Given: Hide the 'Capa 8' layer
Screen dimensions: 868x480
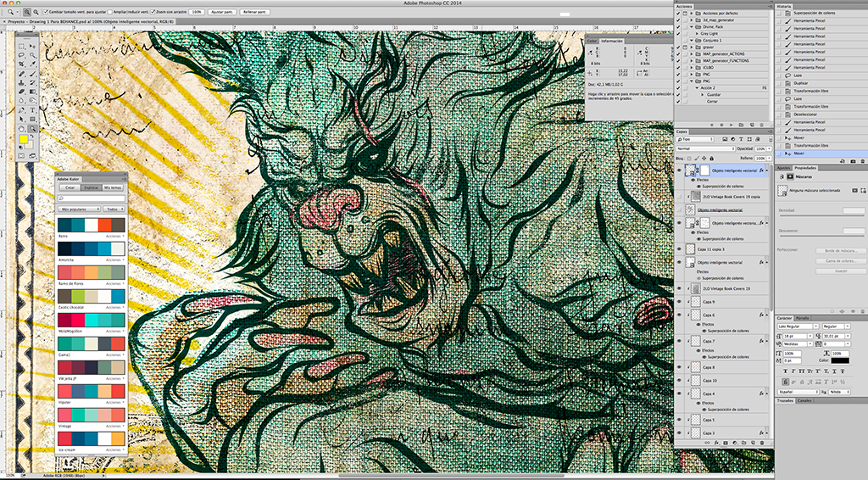Looking at the screenshot, I should 679,367.
